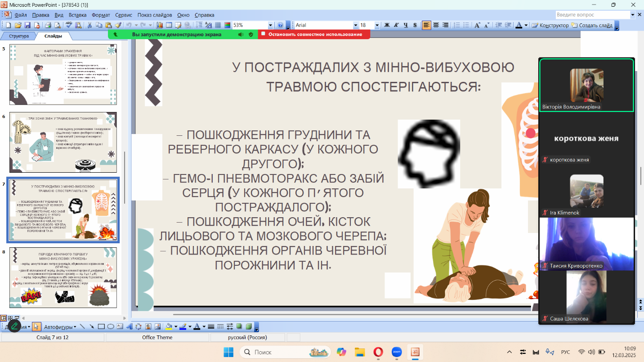
Task: Enable center text alignment
Action: pyautogui.click(x=436, y=25)
